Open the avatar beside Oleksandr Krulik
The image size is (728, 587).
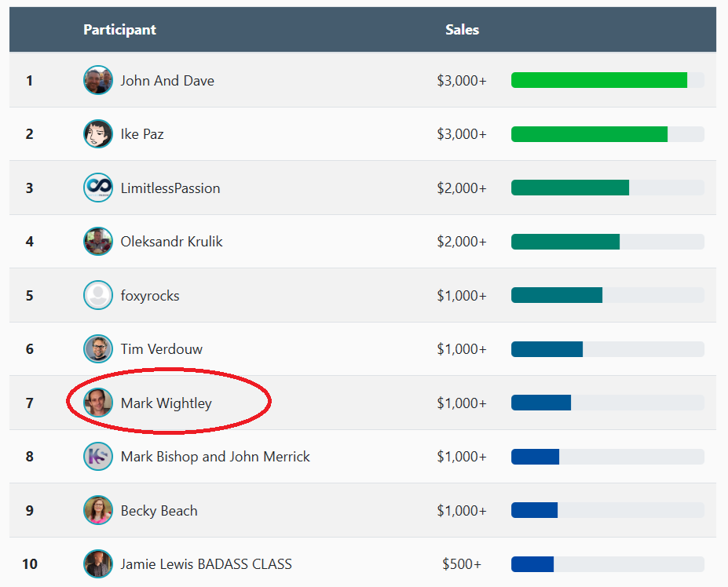pos(98,241)
